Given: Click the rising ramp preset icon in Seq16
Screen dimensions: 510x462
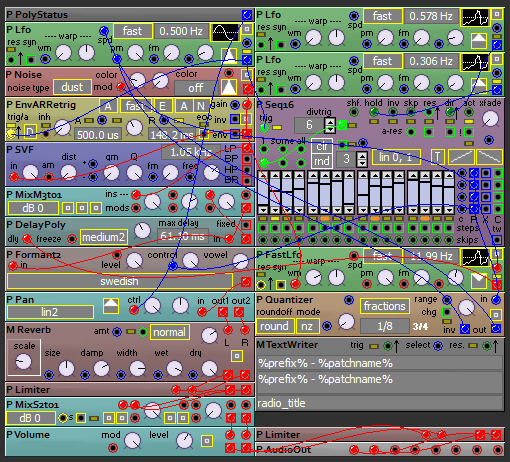Looking at the screenshot, I should pos(461,157).
